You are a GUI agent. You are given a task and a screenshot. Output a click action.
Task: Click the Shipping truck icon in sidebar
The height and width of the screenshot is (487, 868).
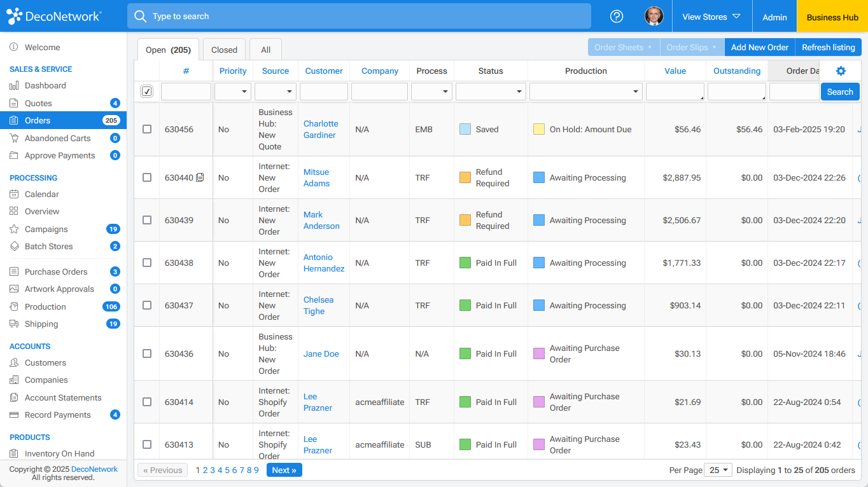14,324
